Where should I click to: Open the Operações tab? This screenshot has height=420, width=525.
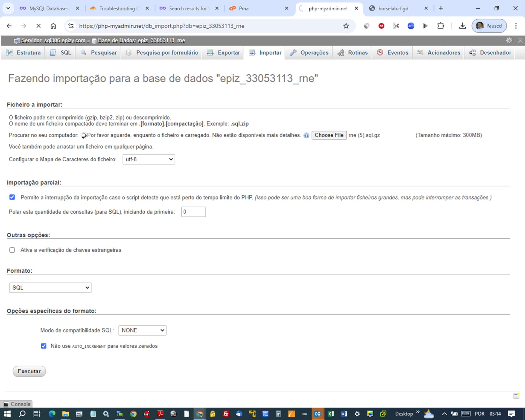[309, 52]
